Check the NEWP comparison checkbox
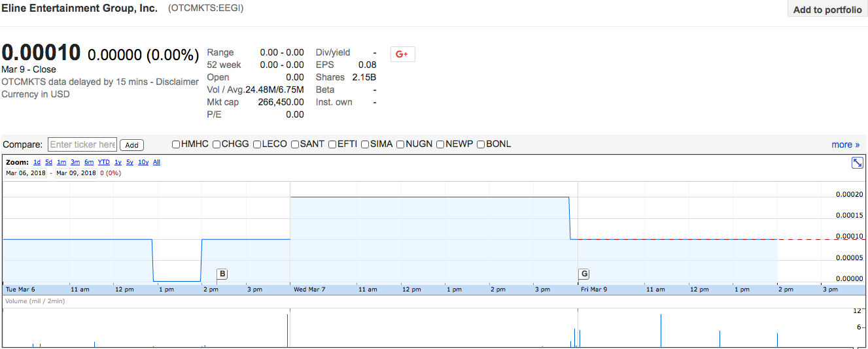The image size is (868, 349). (x=440, y=144)
